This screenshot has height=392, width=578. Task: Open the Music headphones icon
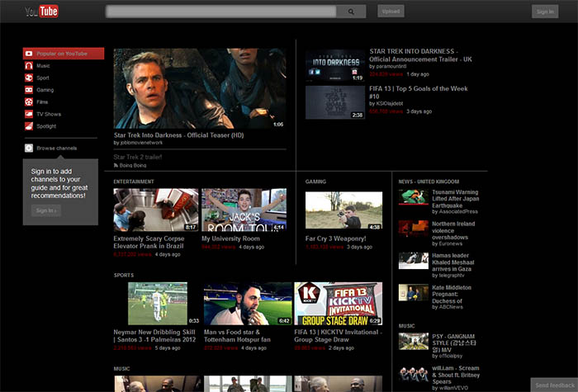pos(29,65)
